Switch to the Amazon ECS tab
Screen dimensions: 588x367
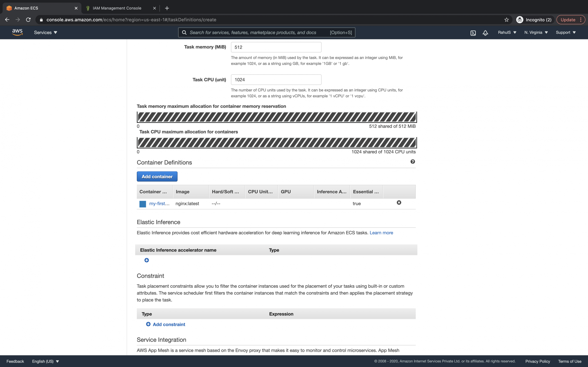pos(27,8)
